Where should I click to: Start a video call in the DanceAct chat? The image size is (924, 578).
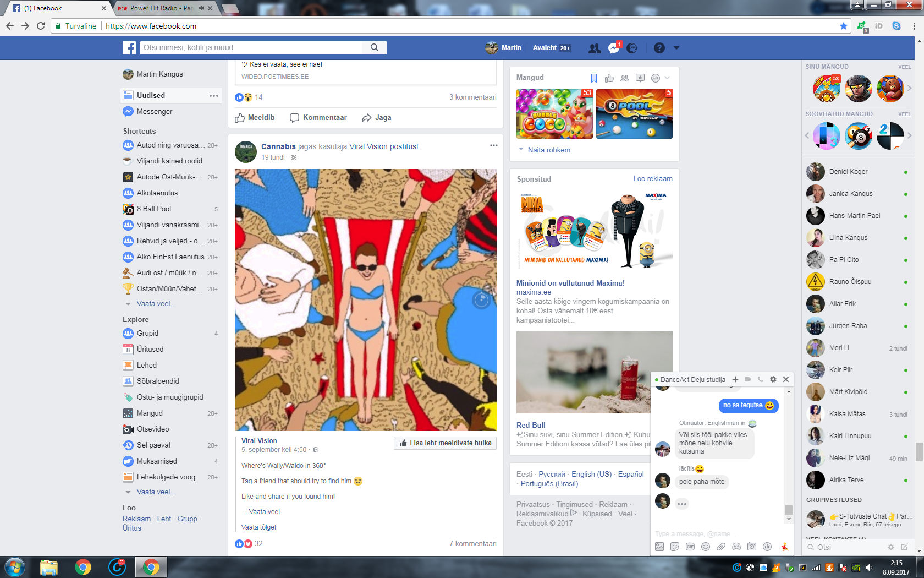(x=748, y=379)
